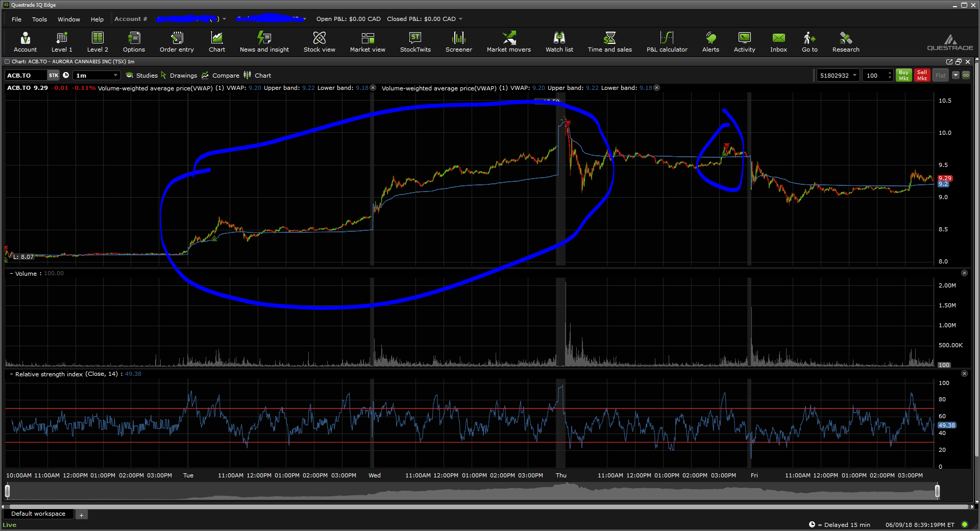
Task: Click the horizontal scrollbar under the chart
Action: coord(489,506)
